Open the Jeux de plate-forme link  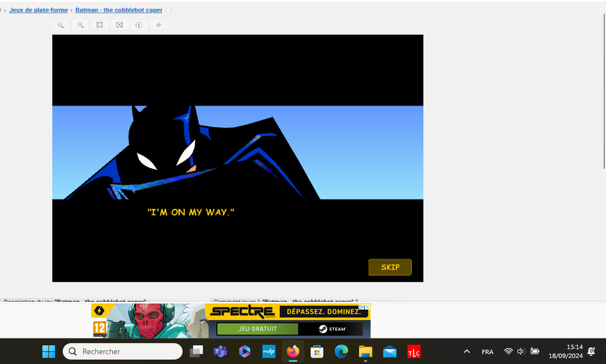(38, 10)
